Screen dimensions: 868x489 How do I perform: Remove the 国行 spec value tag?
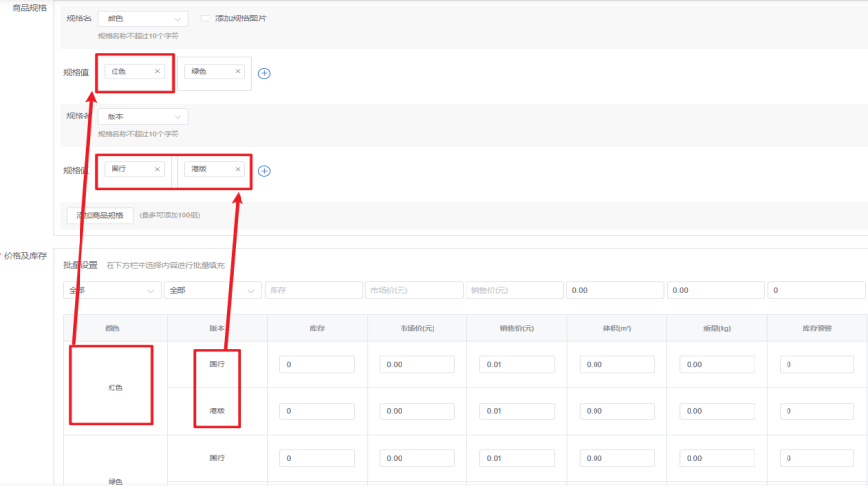click(157, 169)
